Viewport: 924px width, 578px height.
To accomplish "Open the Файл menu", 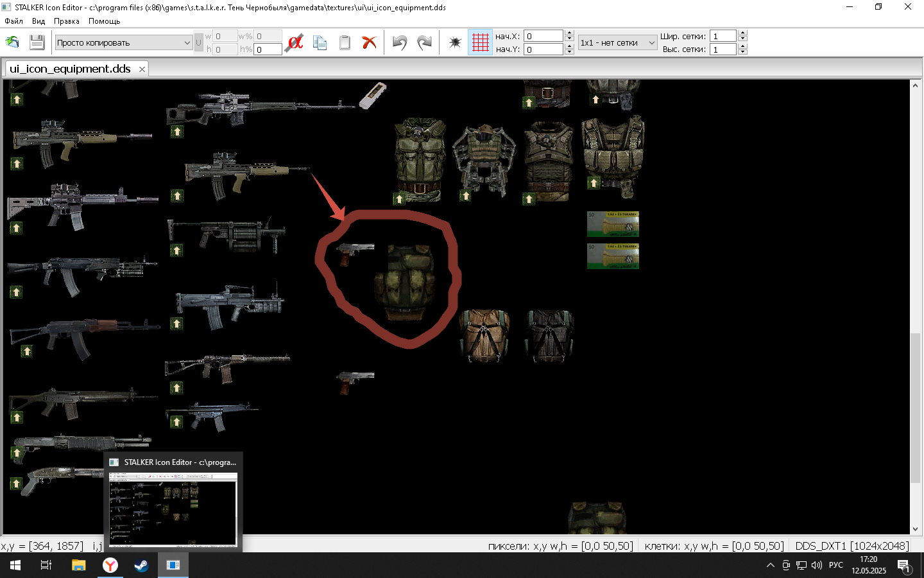I will coord(13,21).
